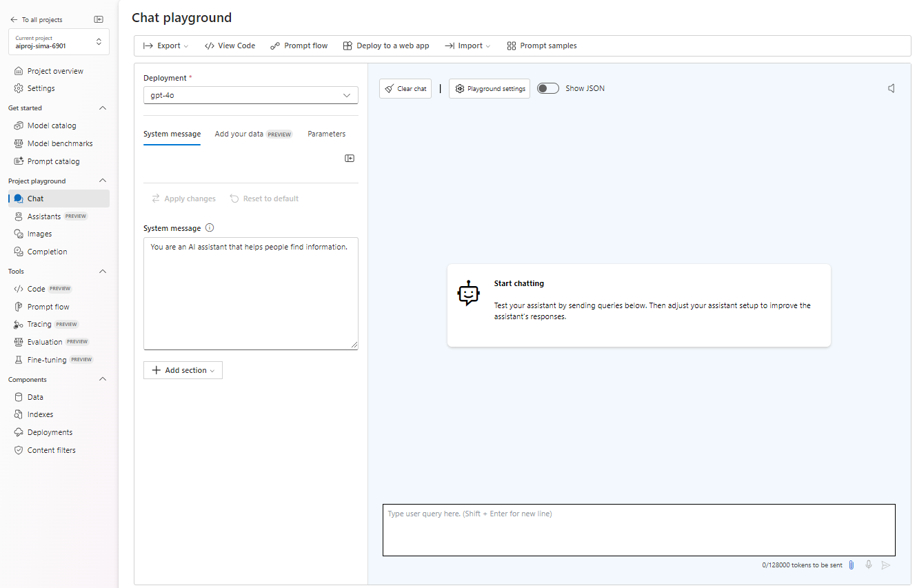This screenshot has width=917, height=588.
Task: Switch to the Parameters tab
Action: pos(326,134)
